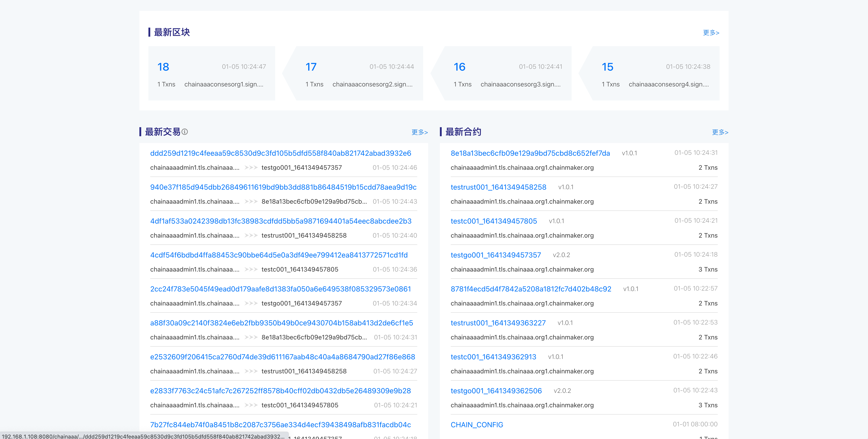The width and height of the screenshot is (868, 439).
Task: Open 更多> link in 最新合约 section
Action: [x=720, y=132]
